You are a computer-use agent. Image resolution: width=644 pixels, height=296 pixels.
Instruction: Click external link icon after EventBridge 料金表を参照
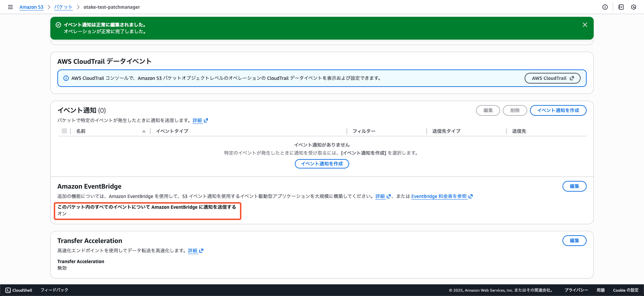(x=471, y=196)
